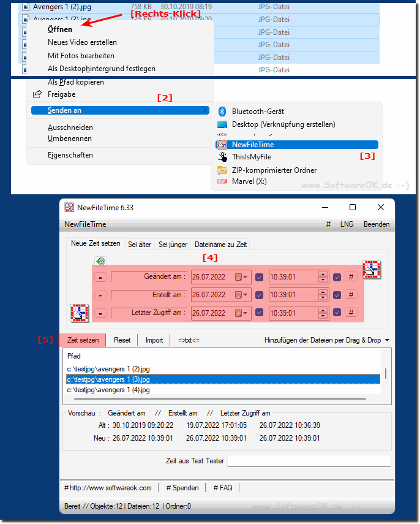The width and height of the screenshot is (420, 524).
Task: Open the calendar dropdown for Erstellt am date
Action: pyautogui.click(x=241, y=295)
